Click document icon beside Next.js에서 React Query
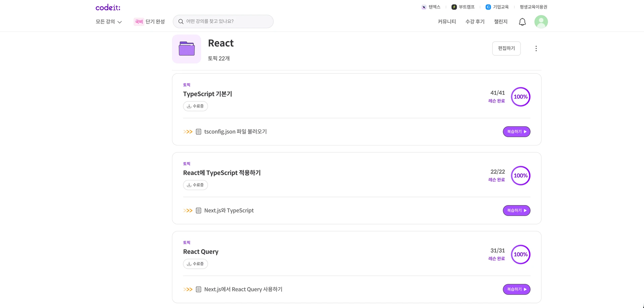Image resolution: width=644 pixels, height=308 pixels. pos(199,289)
